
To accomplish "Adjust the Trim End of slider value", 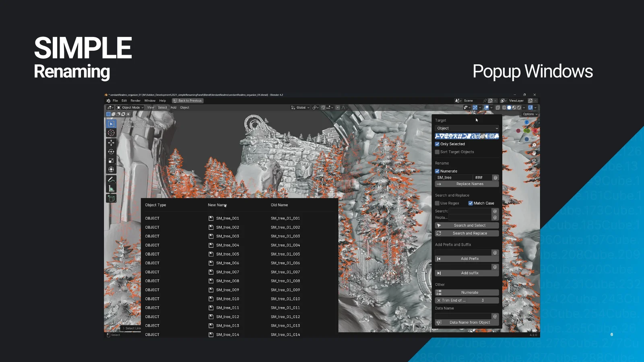I will (467, 300).
